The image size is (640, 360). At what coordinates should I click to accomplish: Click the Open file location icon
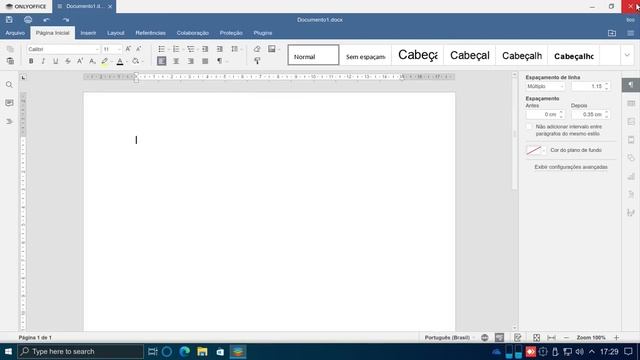tap(612, 33)
